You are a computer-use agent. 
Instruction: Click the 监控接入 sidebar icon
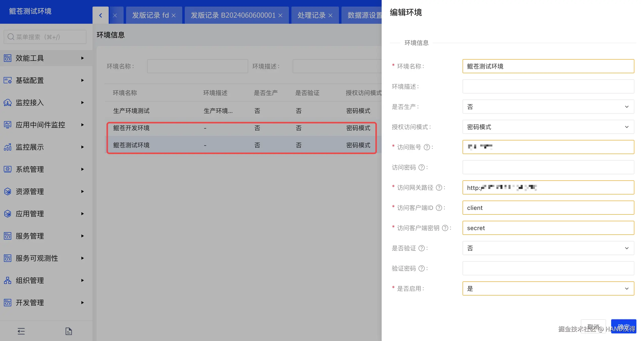8,103
